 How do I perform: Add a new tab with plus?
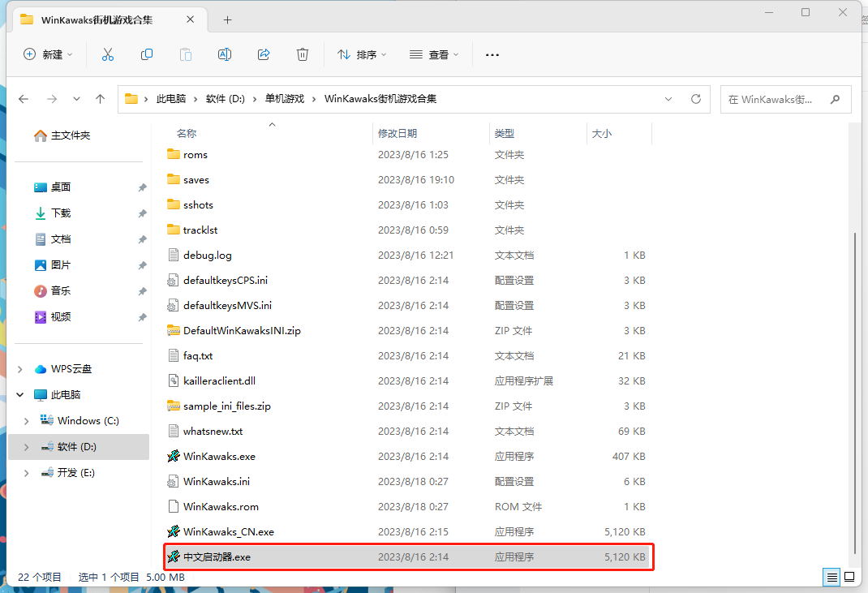coord(227,20)
